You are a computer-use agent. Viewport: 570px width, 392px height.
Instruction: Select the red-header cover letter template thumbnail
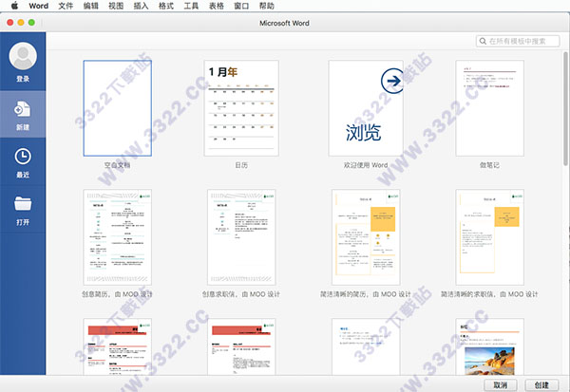pyautogui.click(x=241, y=346)
